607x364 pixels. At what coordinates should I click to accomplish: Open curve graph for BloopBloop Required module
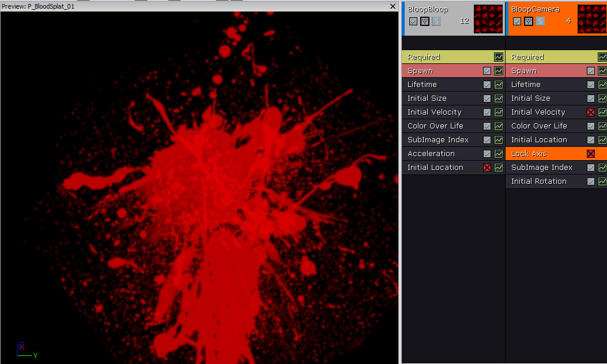499,57
